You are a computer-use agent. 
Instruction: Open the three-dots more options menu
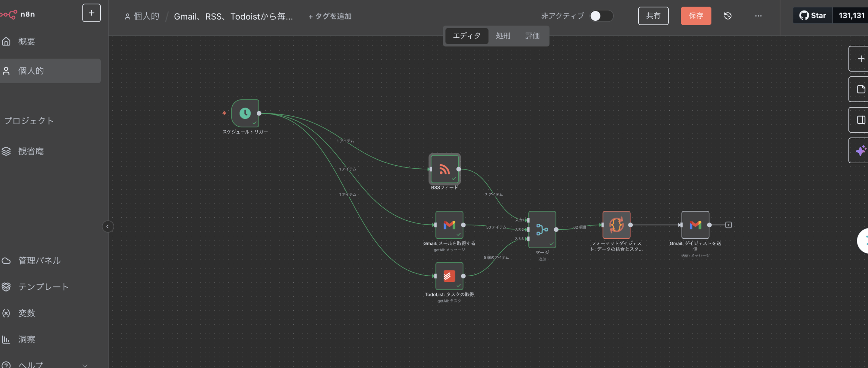[758, 16]
